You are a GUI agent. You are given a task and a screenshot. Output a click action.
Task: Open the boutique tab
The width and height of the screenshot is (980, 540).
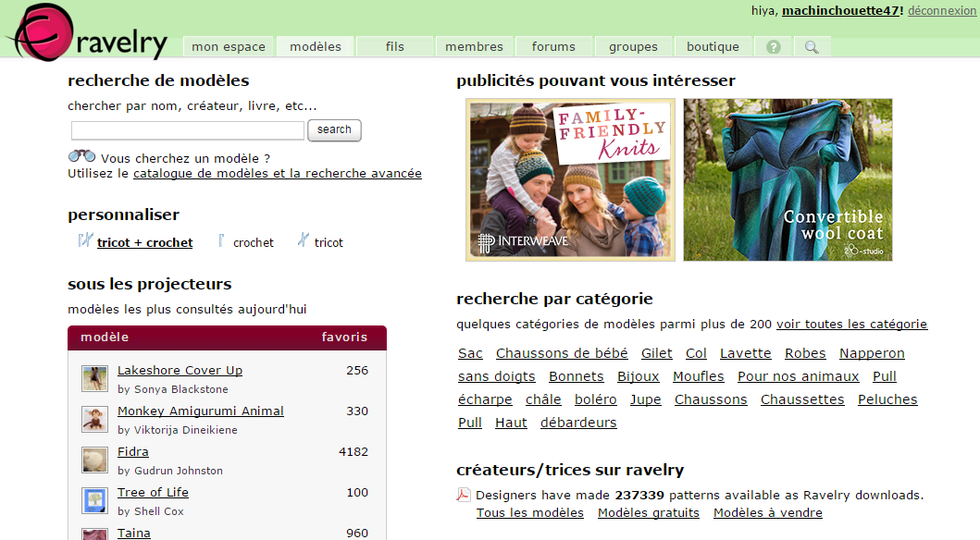pyautogui.click(x=713, y=47)
